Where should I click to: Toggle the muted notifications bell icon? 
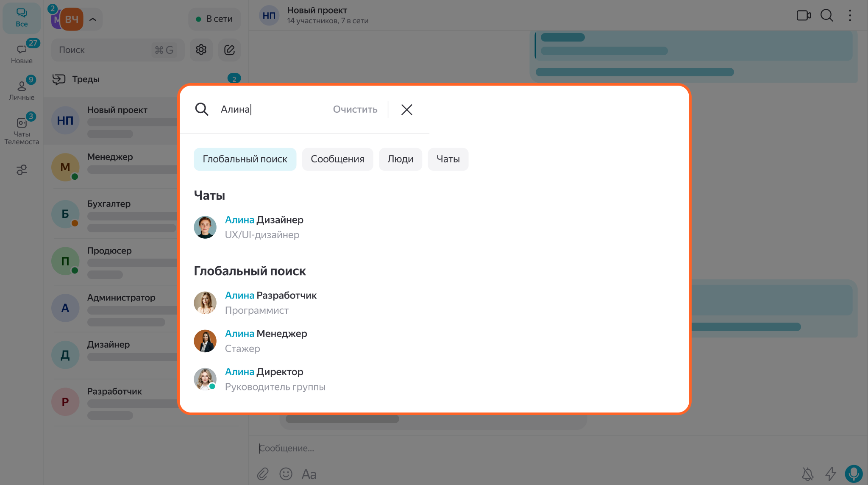[808, 474]
